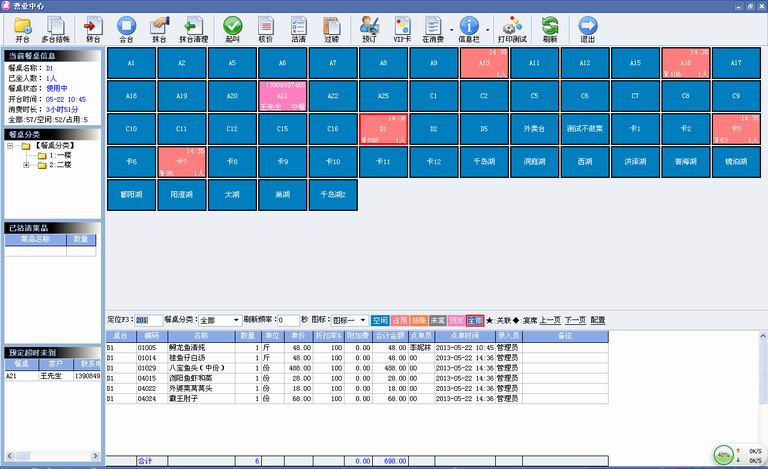The width and height of the screenshot is (768, 469).
Task: Expand the 2:二楼 tree node
Action: (27, 165)
